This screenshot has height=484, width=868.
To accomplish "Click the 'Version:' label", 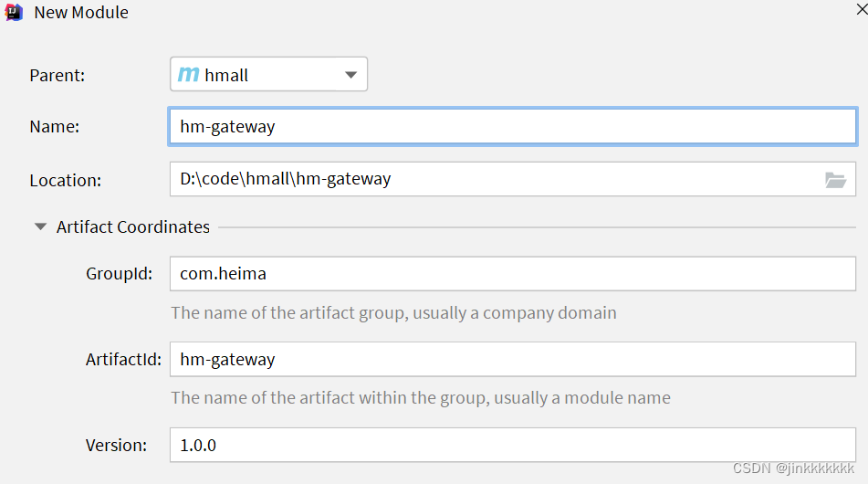I will (x=116, y=446).
